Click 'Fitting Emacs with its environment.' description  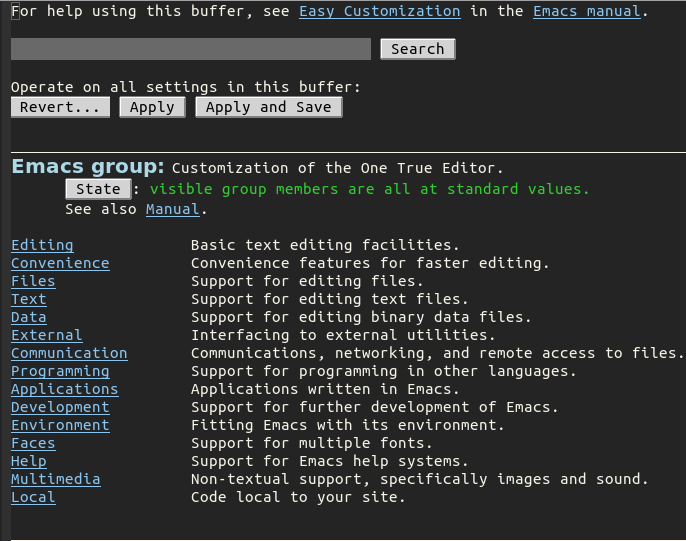[x=347, y=425]
